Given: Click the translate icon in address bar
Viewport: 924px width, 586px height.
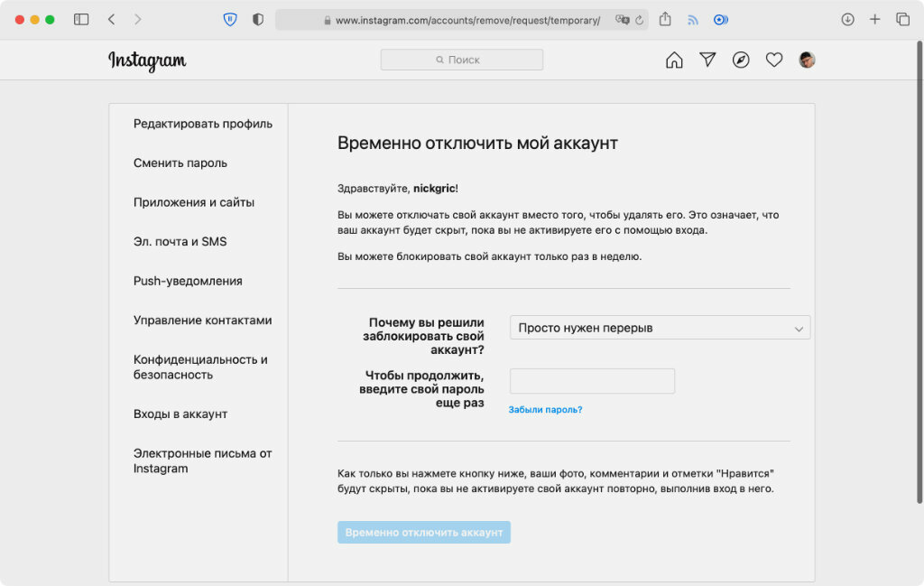Looking at the screenshot, I should (623, 20).
